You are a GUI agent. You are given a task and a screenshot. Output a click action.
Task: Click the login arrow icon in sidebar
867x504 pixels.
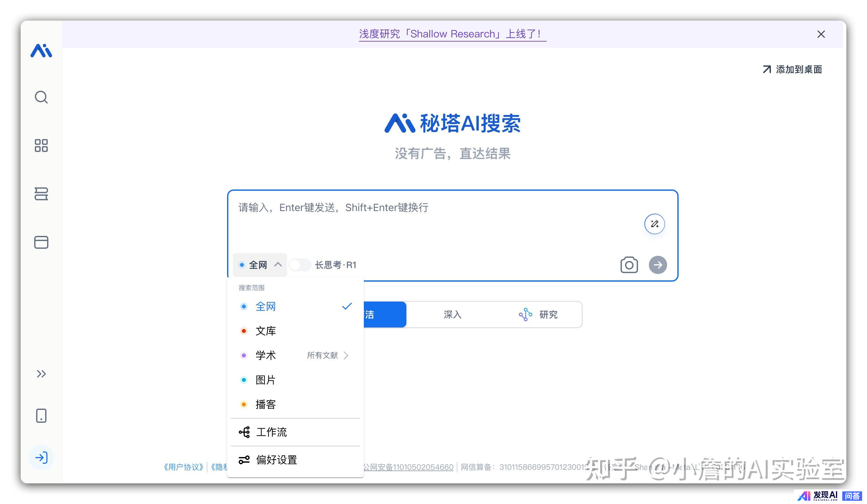pos(41,458)
